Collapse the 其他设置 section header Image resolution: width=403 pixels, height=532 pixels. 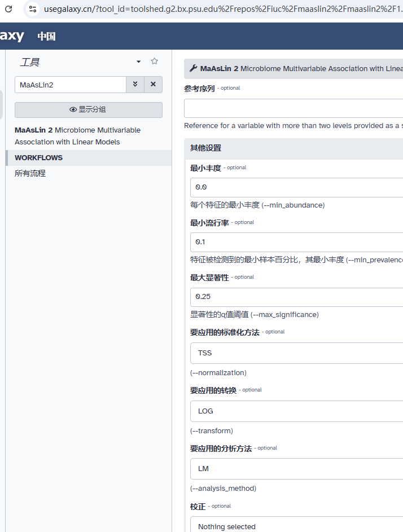tap(294, 148)
